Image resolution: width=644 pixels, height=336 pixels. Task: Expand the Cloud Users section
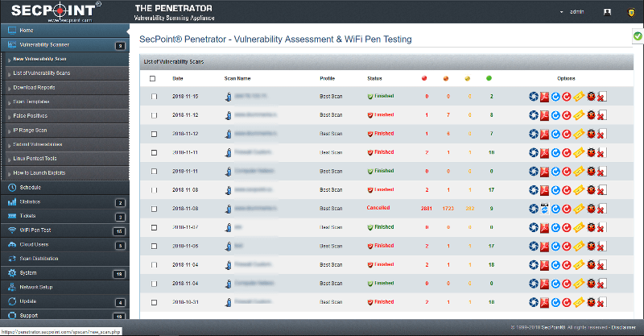[65, 245]
